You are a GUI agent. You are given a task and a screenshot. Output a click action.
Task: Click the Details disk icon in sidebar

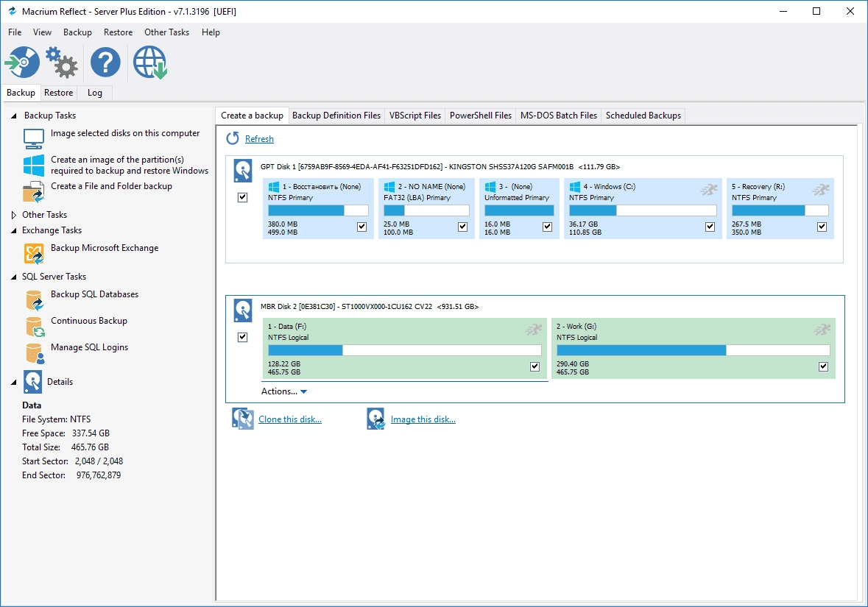click(32, 381)
